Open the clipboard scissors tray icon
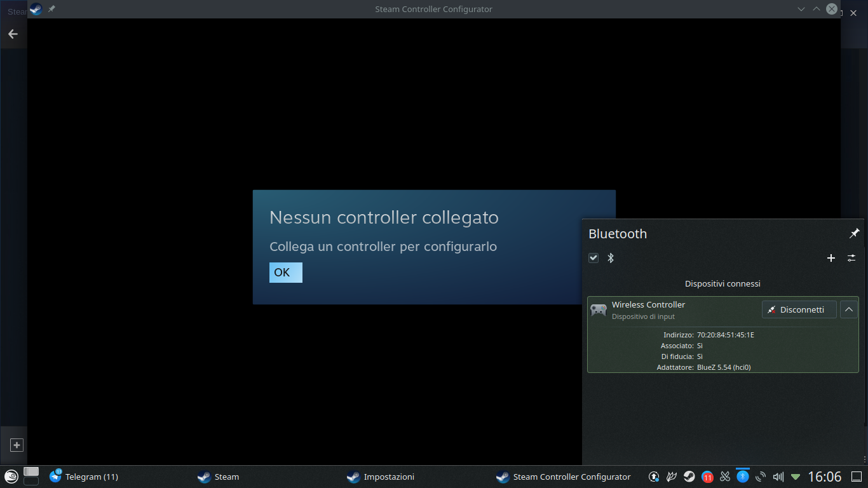The width and height of the screenshot is (868, 488). pyautogui.click(x=725, y=477)
